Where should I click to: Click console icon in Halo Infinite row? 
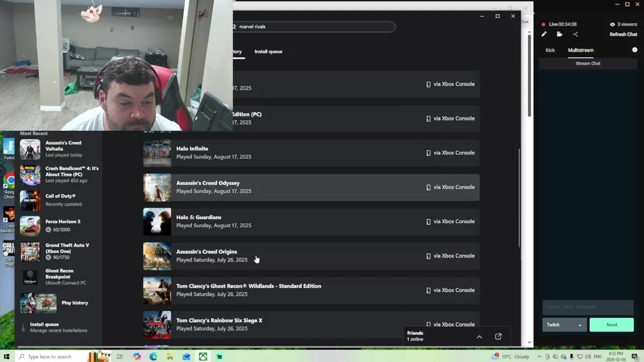[428, 153]
